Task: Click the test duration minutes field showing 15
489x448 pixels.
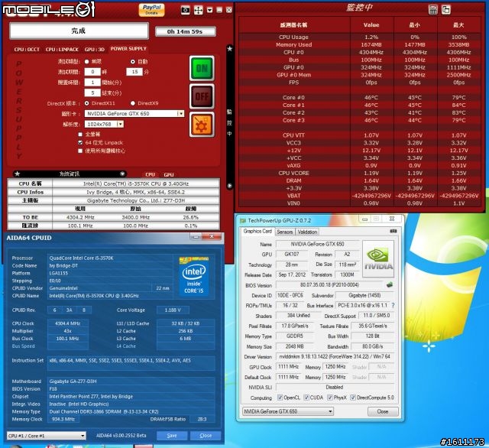Action: pos(134,72)
